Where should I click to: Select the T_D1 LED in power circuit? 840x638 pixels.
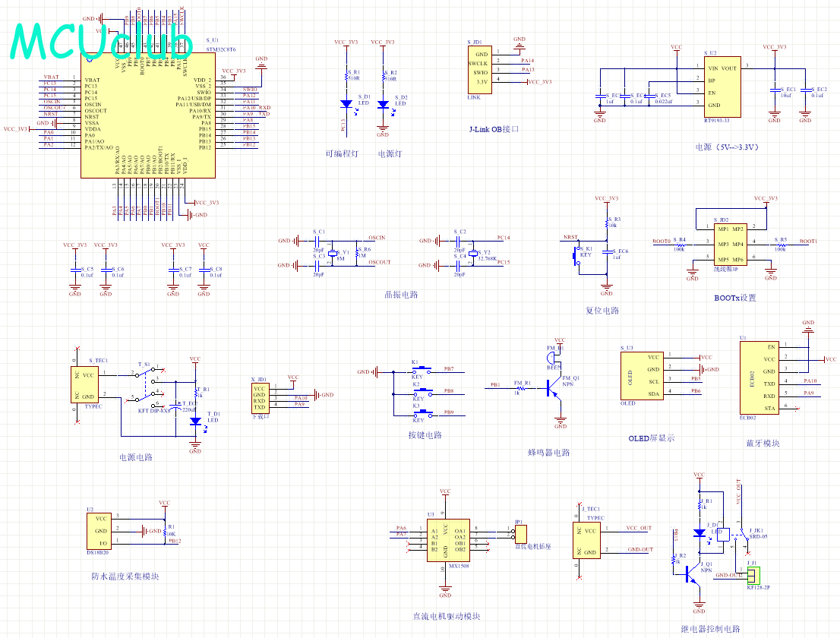click(x=195, y=422)
